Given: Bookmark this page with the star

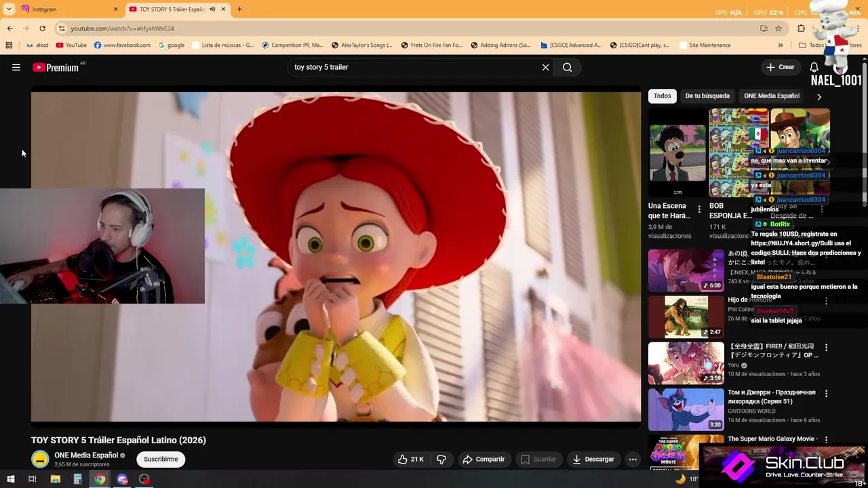Looking at the screenshot, I should coord(778,28).
